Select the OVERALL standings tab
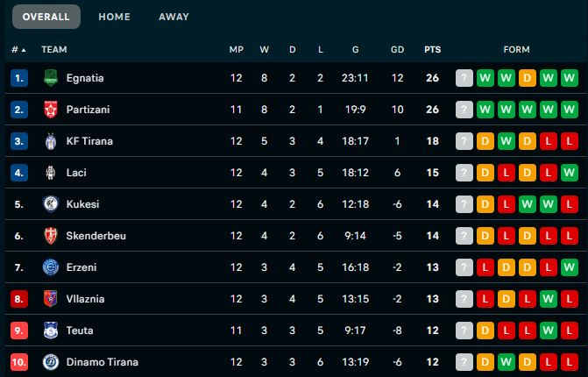Image resolution: width=588 pixels, height=377 pixels. tap(46, 17)
